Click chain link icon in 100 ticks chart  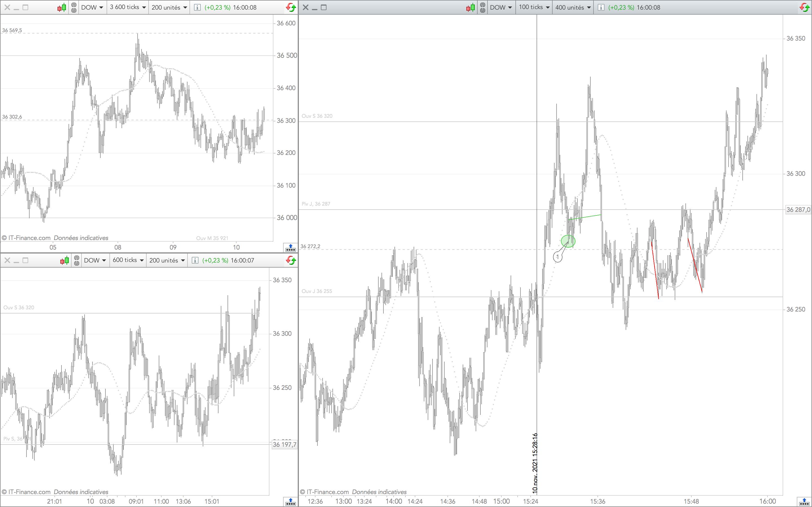[482, 7]
